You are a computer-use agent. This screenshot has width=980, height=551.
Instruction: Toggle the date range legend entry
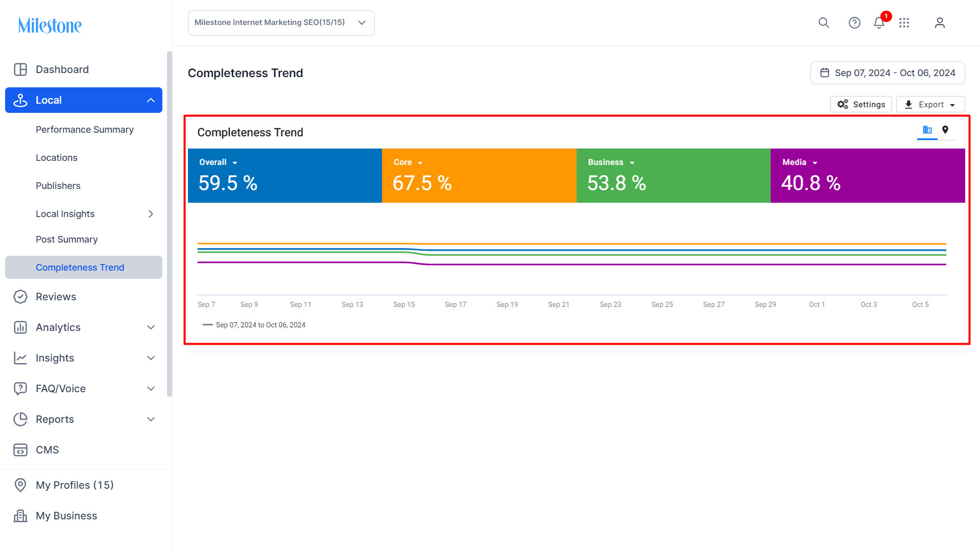point(254,325)
